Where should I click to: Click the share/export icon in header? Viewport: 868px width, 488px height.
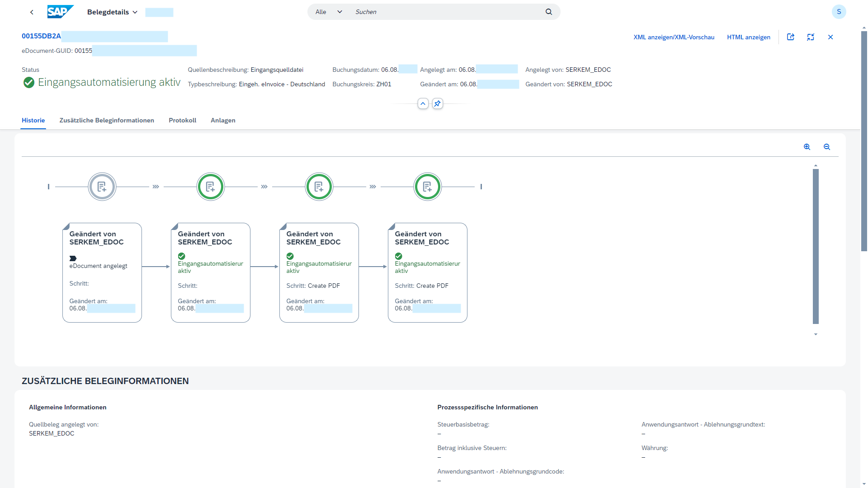[790, 37]
